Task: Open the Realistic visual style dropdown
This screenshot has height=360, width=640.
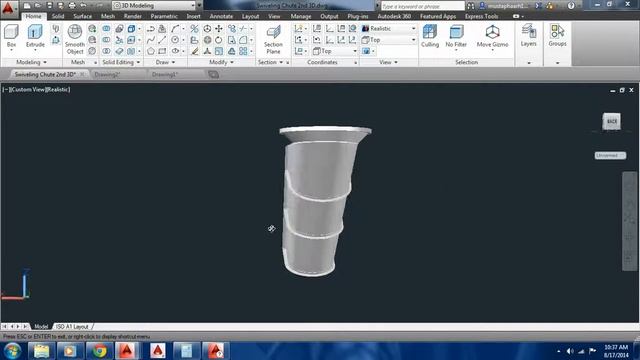Action: tap(389, 29)
